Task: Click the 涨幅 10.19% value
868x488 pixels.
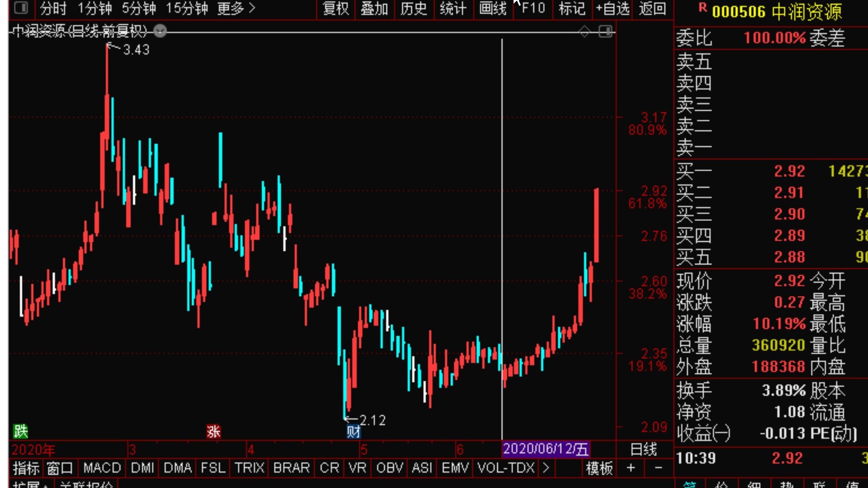Action: [779, 324]
